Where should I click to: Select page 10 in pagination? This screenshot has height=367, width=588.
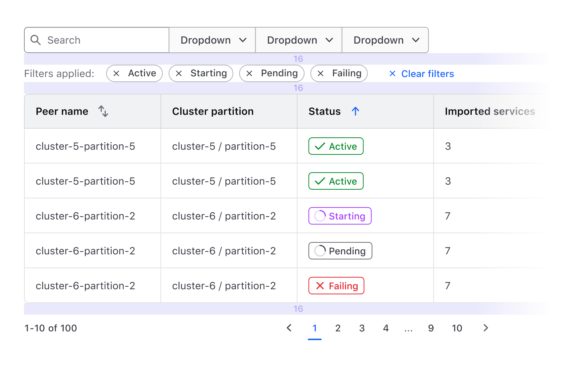[x=457, y=328]
